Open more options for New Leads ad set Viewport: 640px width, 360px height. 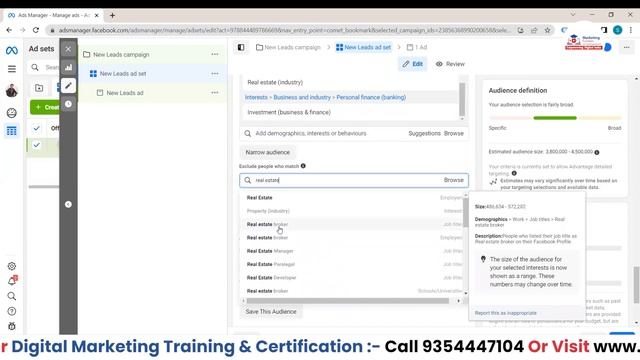tap(215, 73)
